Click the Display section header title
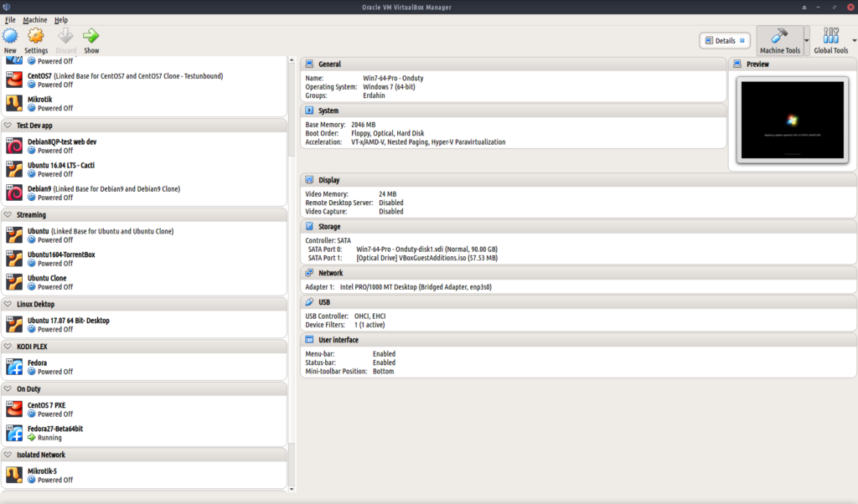Image resolution: width=858 pixels, height=504 pixels. (x=328, y=180)
